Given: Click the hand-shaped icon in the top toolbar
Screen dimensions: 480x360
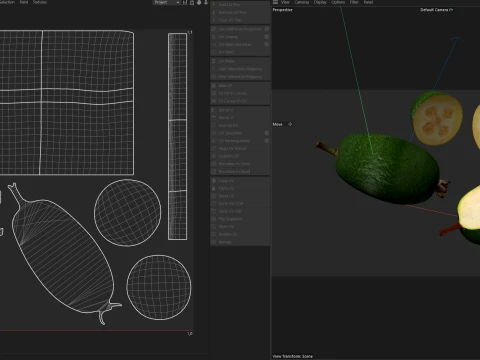Looking at the screenshot, I should [x=199, y=2].
